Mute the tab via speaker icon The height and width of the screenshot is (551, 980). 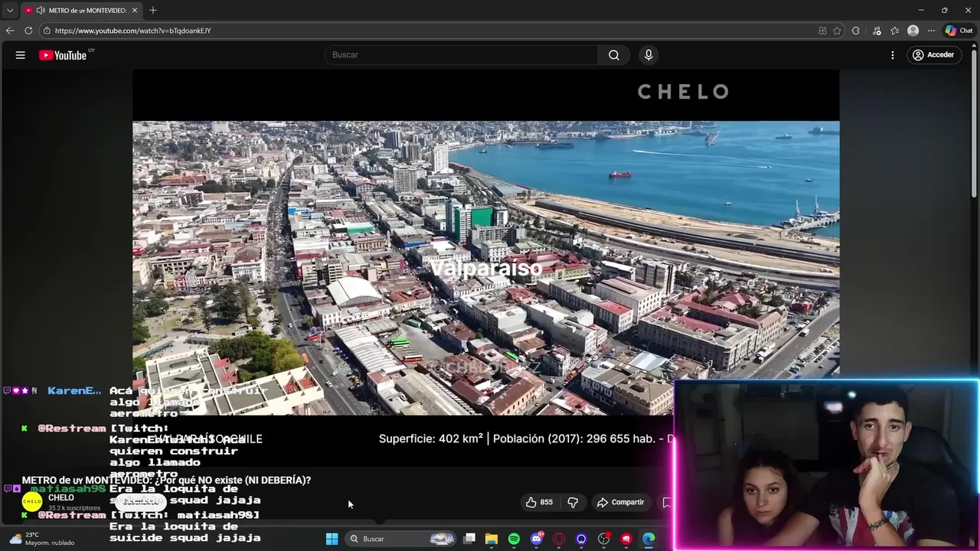[x=40, y=11]
